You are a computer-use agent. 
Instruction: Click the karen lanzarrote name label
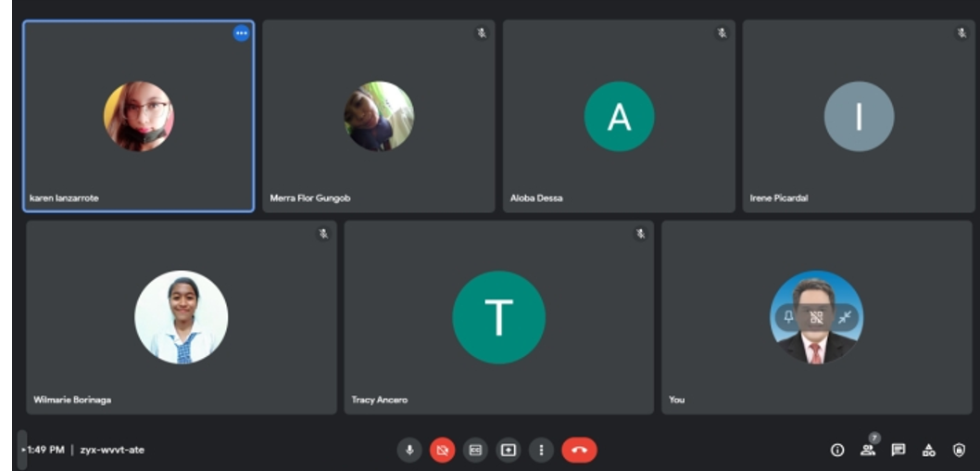pos(64,198)
